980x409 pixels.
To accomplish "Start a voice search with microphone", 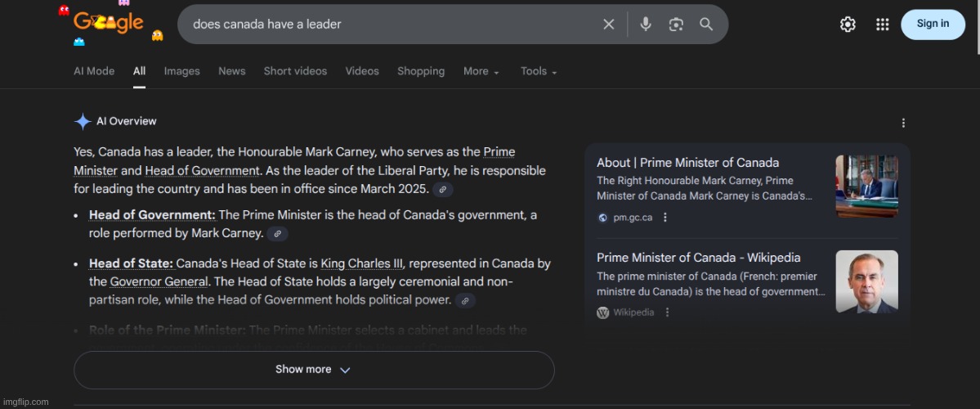I will pos(646,25).
